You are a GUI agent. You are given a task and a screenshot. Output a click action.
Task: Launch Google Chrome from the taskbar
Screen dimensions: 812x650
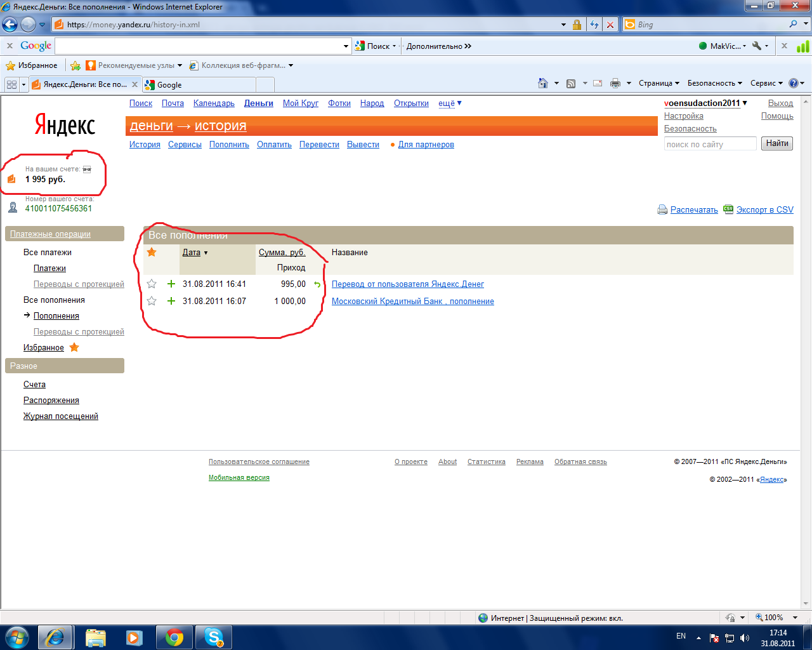[x=174, y=637]
